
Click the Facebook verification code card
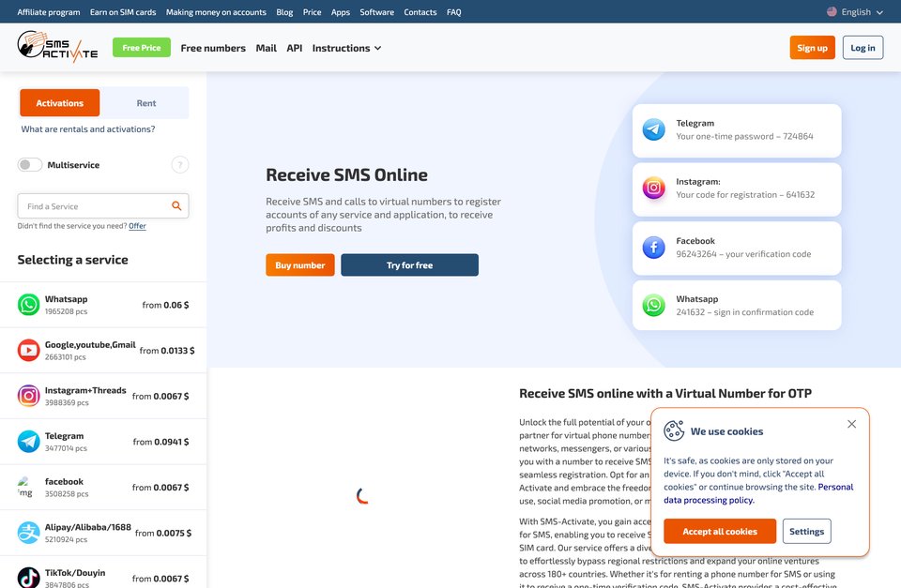pos(737,249)
